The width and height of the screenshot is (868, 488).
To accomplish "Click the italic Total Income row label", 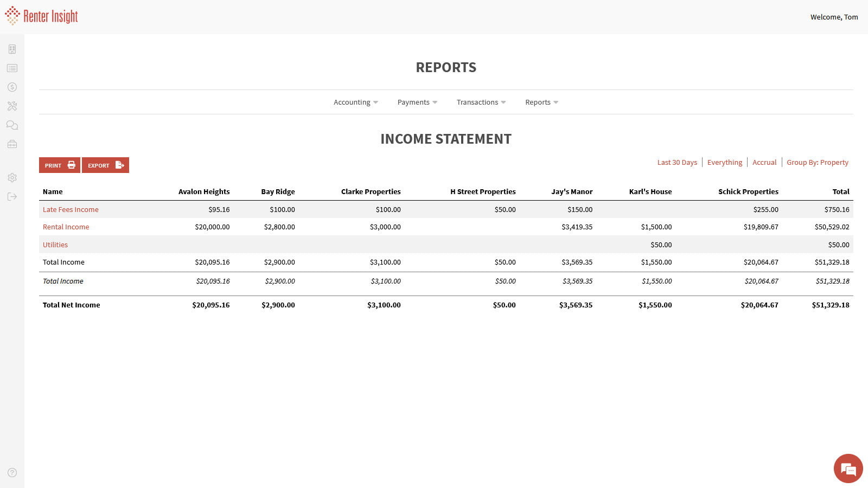I will [63, 281].
